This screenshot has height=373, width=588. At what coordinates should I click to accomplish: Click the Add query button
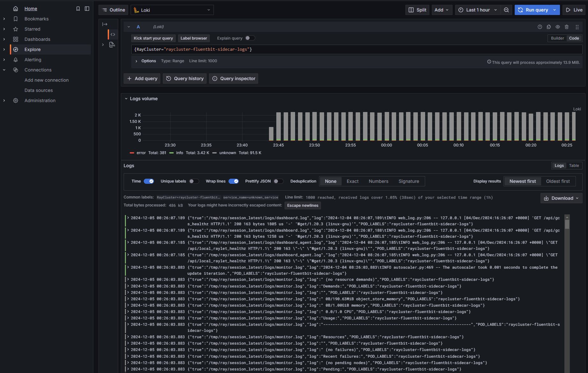(x=142, y=78)
